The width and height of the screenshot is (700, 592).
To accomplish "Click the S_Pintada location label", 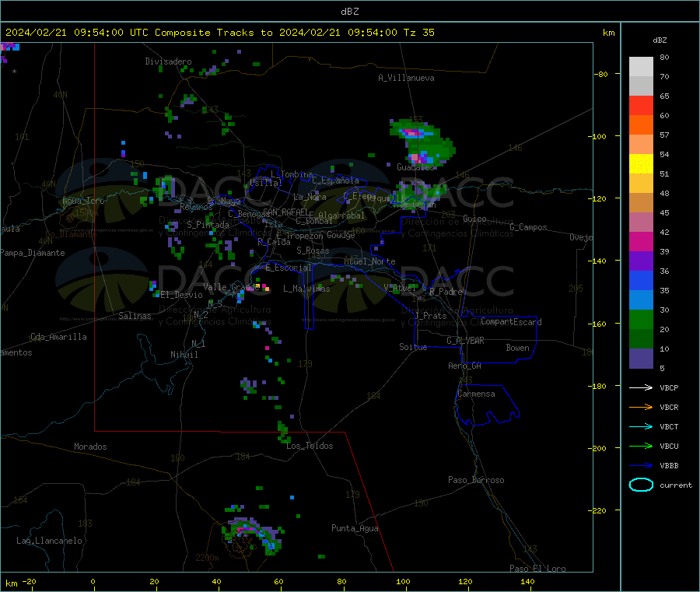I will click(208, 225).
